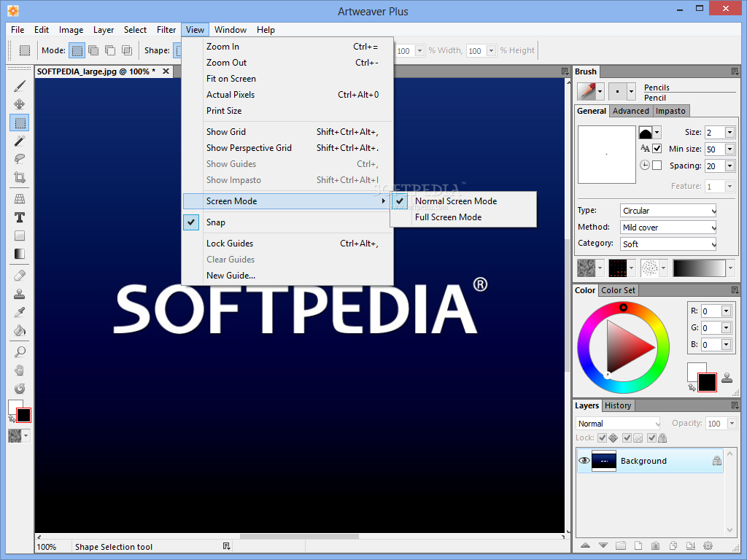Move layer up with triangle icon
Screen dimensions: 747x560
tap(586, 545)
